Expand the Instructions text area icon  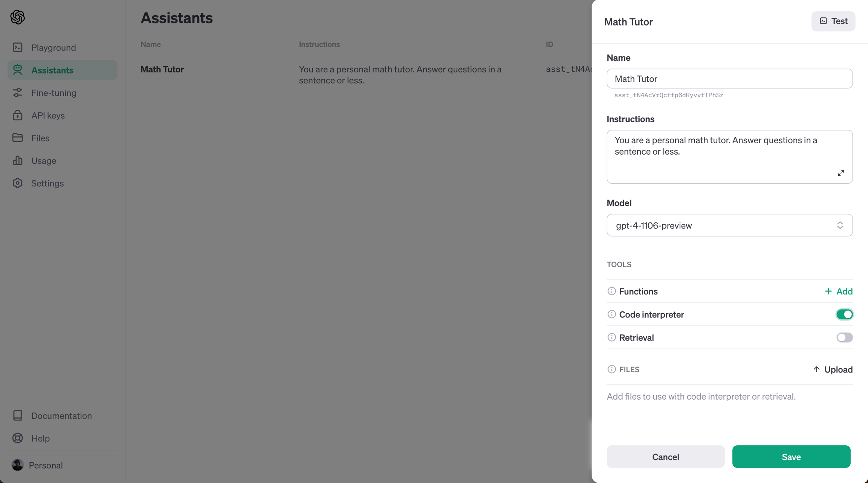tap(840, 173)
